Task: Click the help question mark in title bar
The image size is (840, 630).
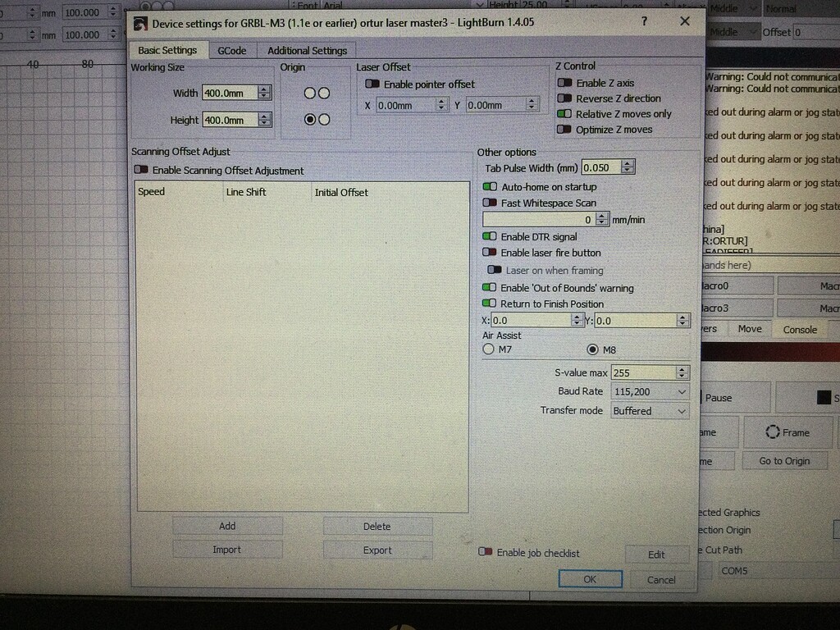Action: 643,22
